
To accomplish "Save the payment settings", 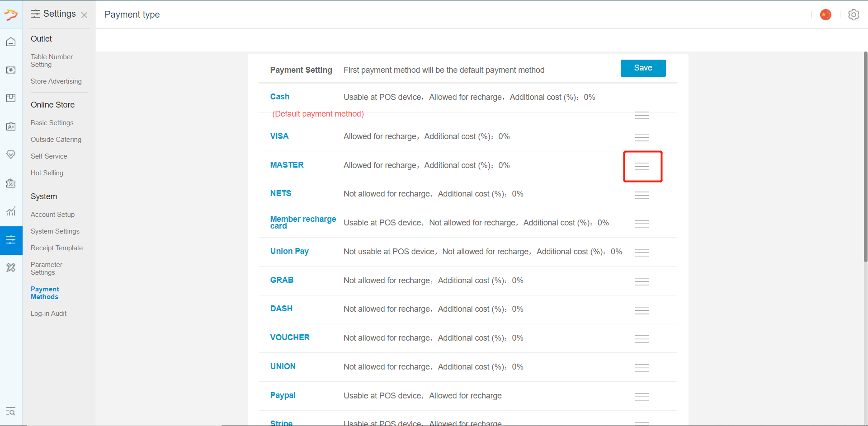I will [643, 68].
